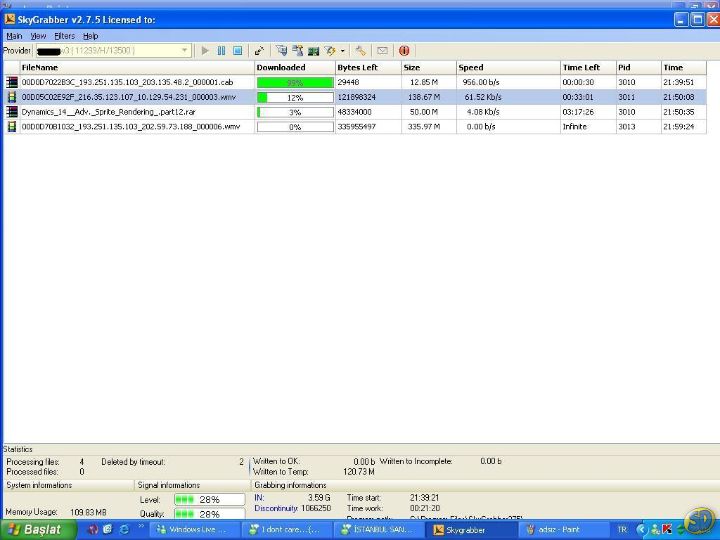
Task: Click the Bytes Left value 121898324
Action: tap(356, 97)
